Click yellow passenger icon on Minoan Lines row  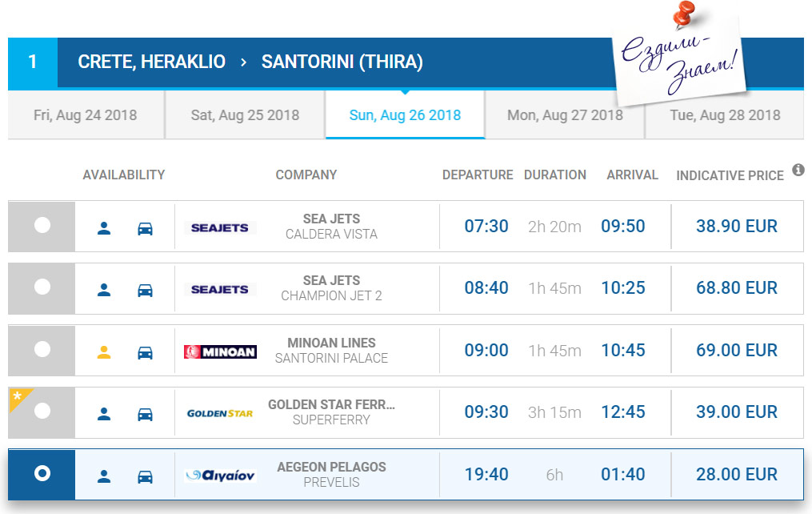pyautogui.click(x=104, y=351)
